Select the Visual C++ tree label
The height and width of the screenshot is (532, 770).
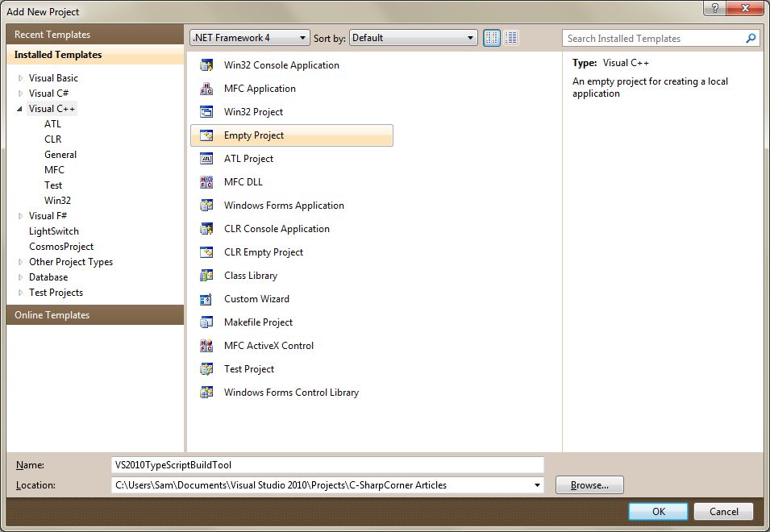[52, 109]
